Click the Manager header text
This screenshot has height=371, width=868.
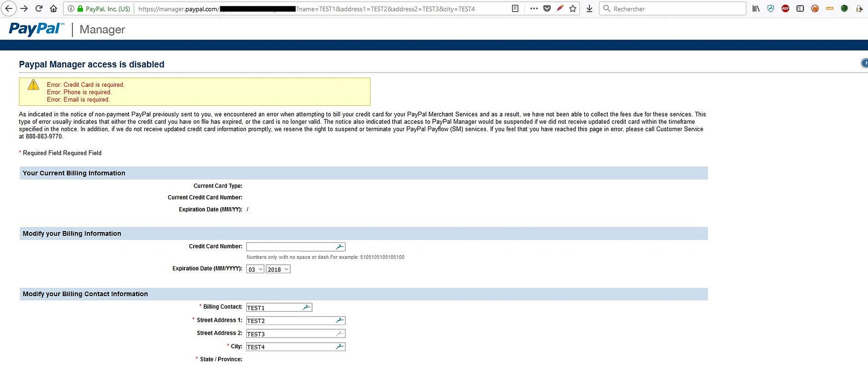point(102,29)
